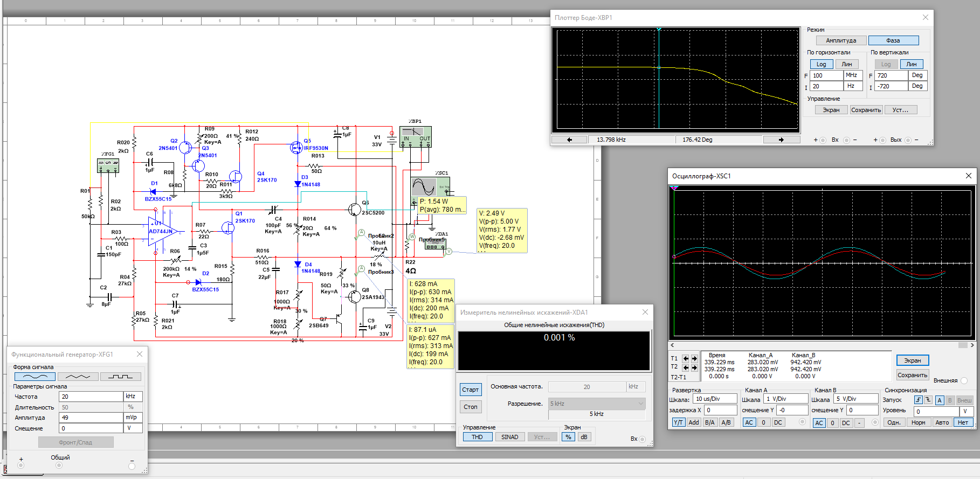Image resolution: width=980 pixels, height=479 pixels.
Task: Switch distortion analyzer to SINAD mode
Action: point(509,437)
